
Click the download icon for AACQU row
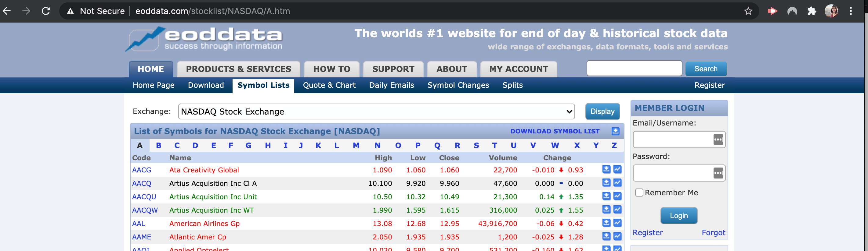tap(606, 196)
